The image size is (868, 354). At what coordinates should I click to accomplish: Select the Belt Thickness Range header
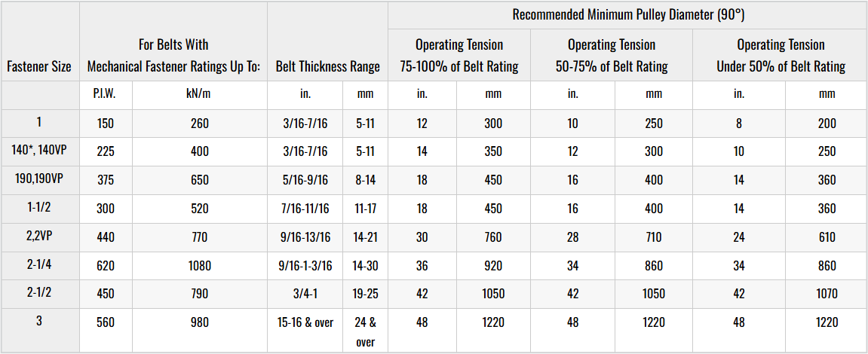point(327,66)
